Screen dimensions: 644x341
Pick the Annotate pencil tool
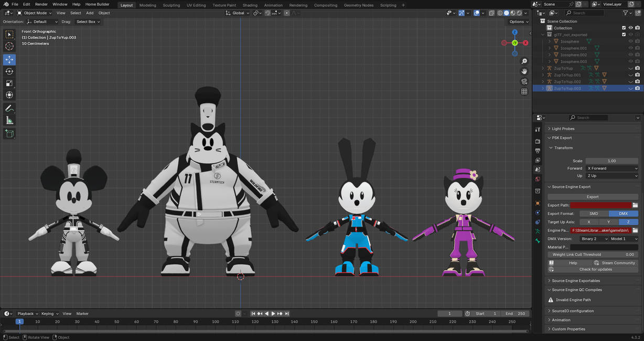point(9,108)
